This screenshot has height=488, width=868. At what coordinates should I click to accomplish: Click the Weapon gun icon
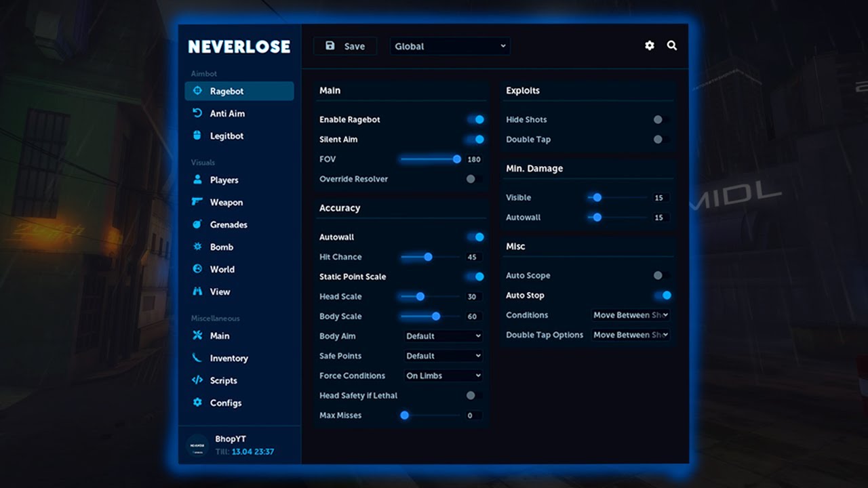coord(197,202)
